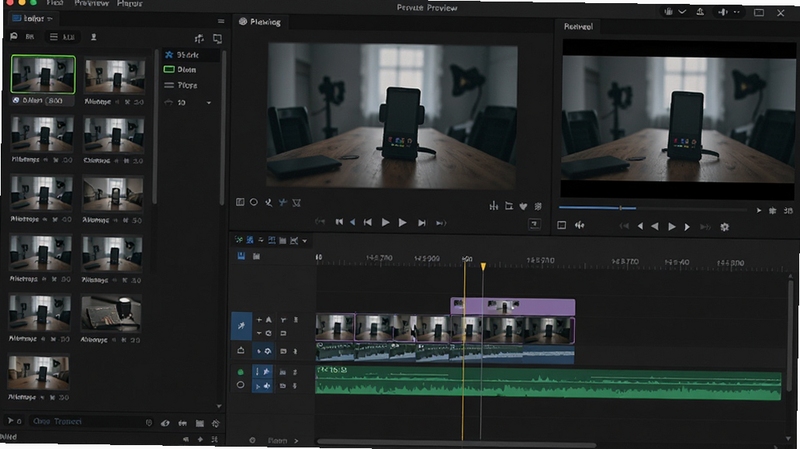Toggle the blue button next to the eject-shaped icon
This screenshot has height=449, width=800.
tap(263, 351)
